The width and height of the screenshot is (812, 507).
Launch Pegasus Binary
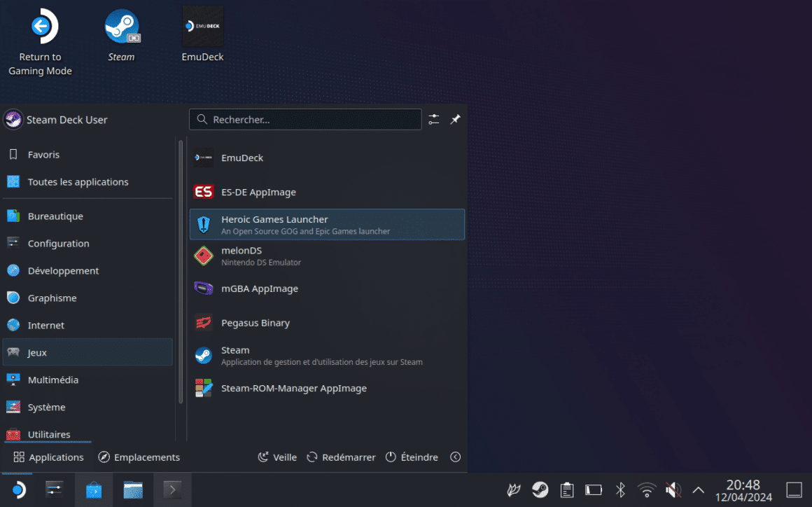click(x=328, y=323)
